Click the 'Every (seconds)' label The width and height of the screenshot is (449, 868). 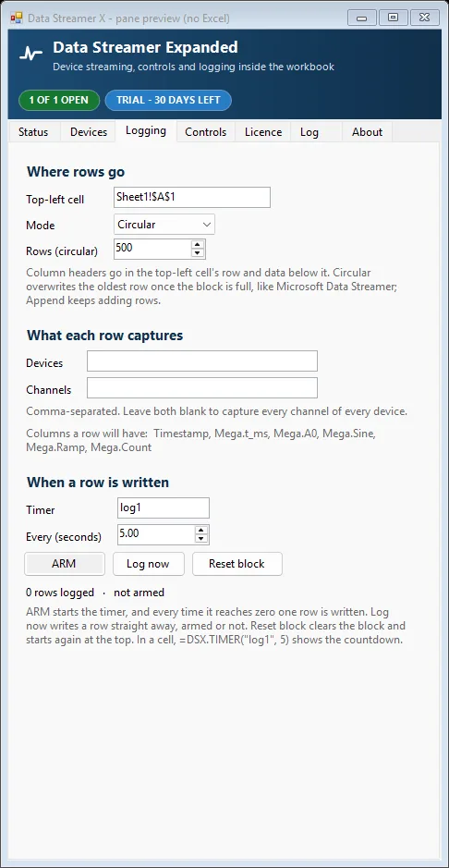pyautogui.click(x=64, y=537)
